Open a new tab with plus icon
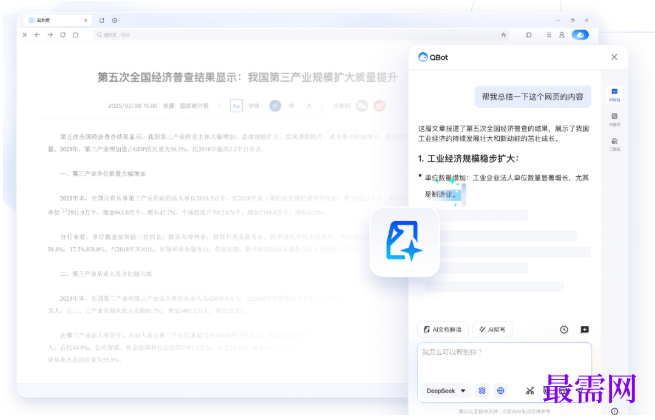Screen dimensions: 655x420 click(x=114, y=20)
